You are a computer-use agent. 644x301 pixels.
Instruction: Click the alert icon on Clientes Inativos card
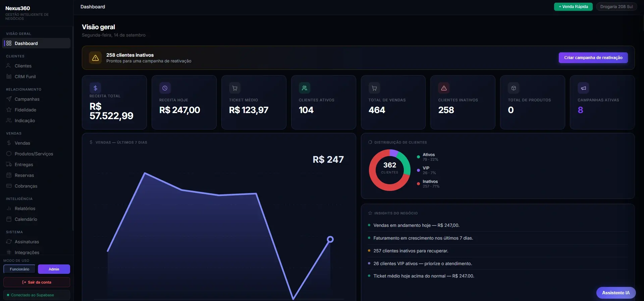click(x=444, y=88)
